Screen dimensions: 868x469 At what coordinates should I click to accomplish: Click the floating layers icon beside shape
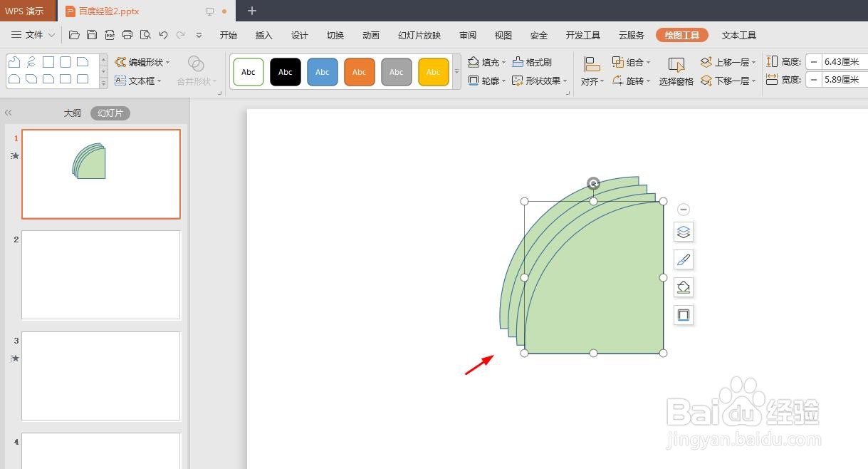point(684,232)
